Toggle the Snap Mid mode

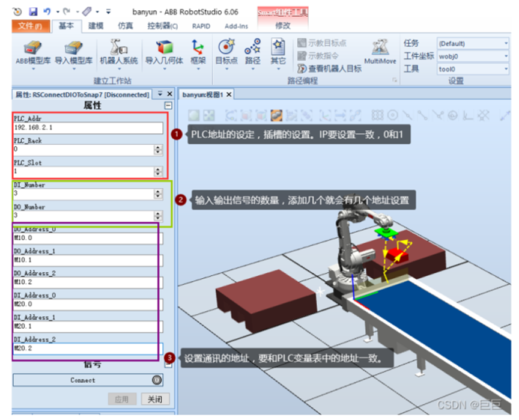pyautogui.click(x=407, y=115)
